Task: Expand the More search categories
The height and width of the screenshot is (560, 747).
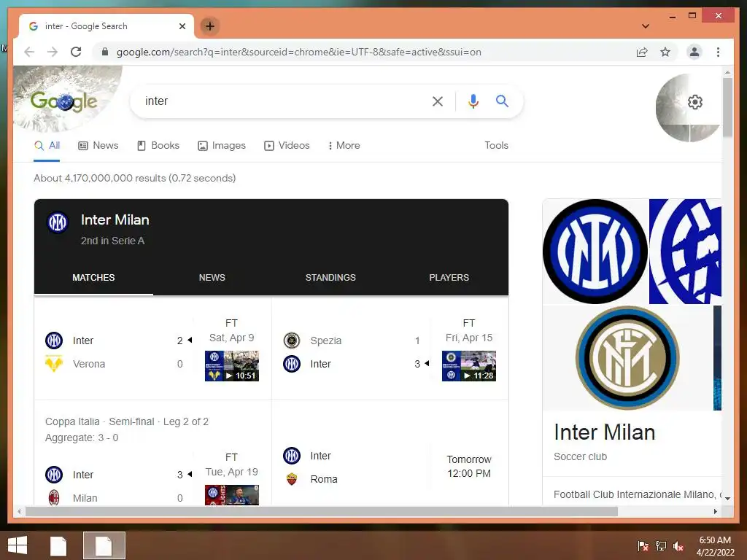Action: (344, 146)
